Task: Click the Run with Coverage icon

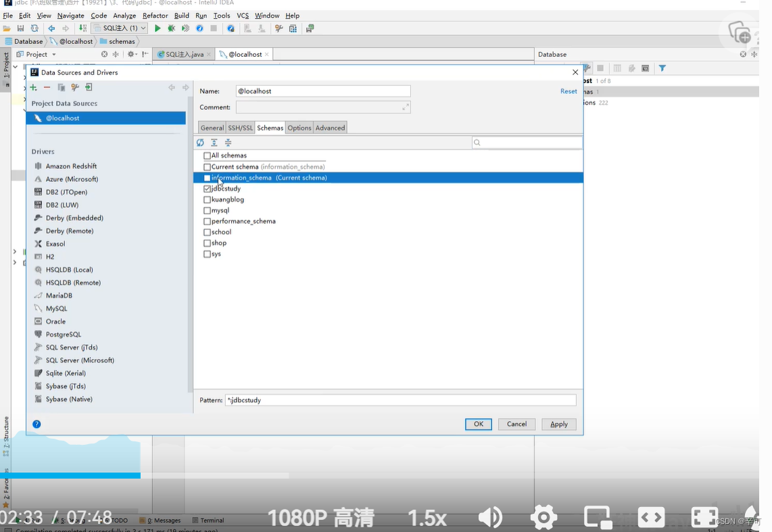Action: click(x=186, y=28)
